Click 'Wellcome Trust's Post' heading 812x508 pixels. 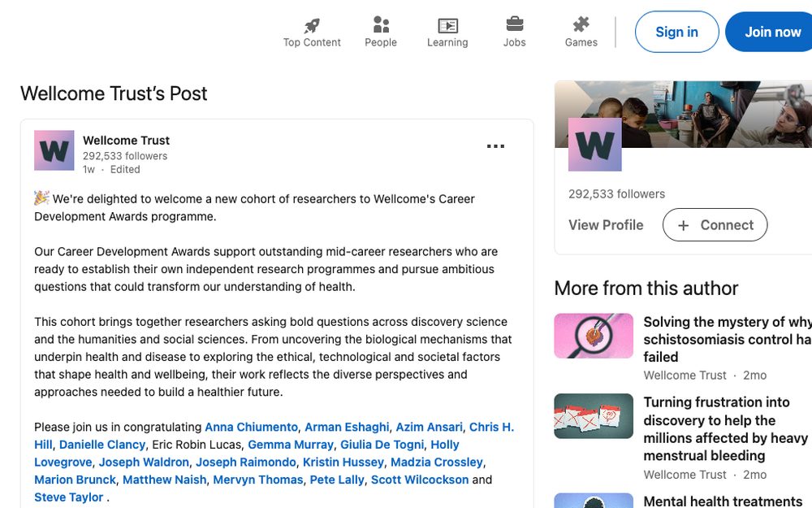pos(114,93)
